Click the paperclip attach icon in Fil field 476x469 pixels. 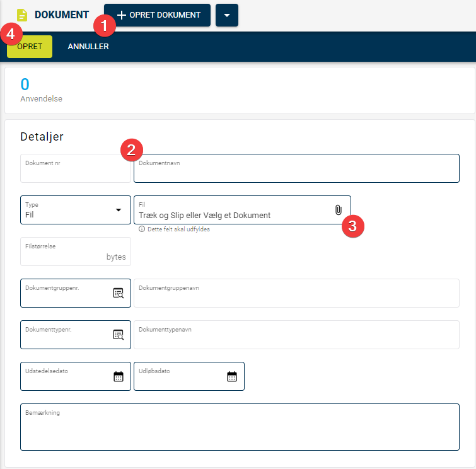pos(338,210)
